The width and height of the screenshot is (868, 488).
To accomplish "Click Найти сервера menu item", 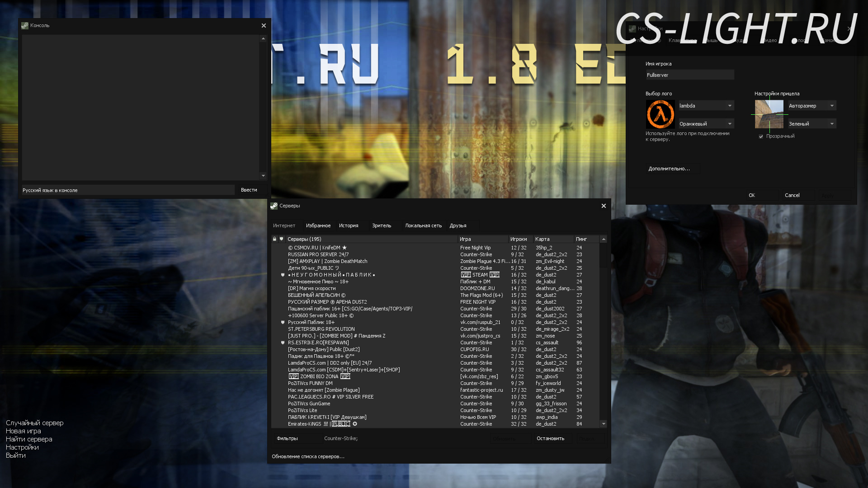I will pos(29,439).
